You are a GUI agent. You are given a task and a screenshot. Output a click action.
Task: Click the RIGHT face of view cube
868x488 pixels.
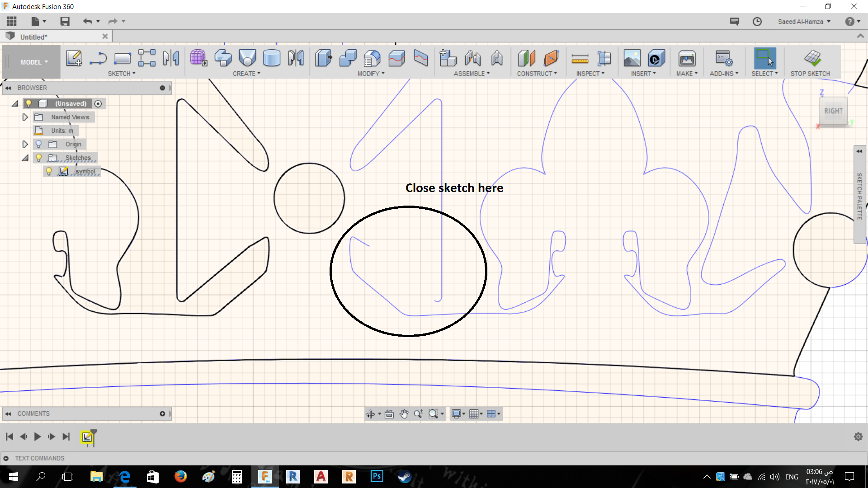click(833, 111)
